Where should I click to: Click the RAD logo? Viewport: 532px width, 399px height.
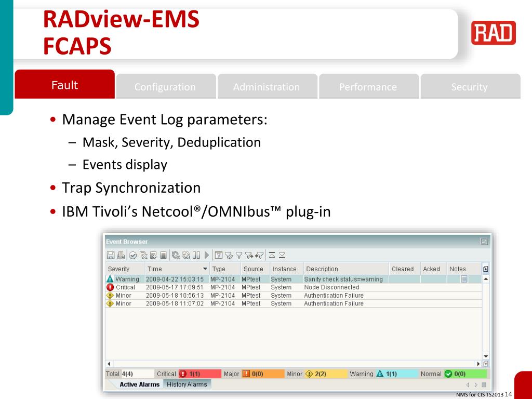pyautogui.click(x=494, y=33)
